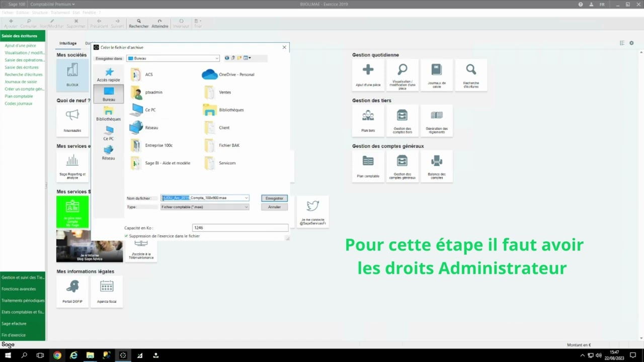The image size is (644, 362).
Task: Open the BIJOUX company tile
Action: [72, 75]
